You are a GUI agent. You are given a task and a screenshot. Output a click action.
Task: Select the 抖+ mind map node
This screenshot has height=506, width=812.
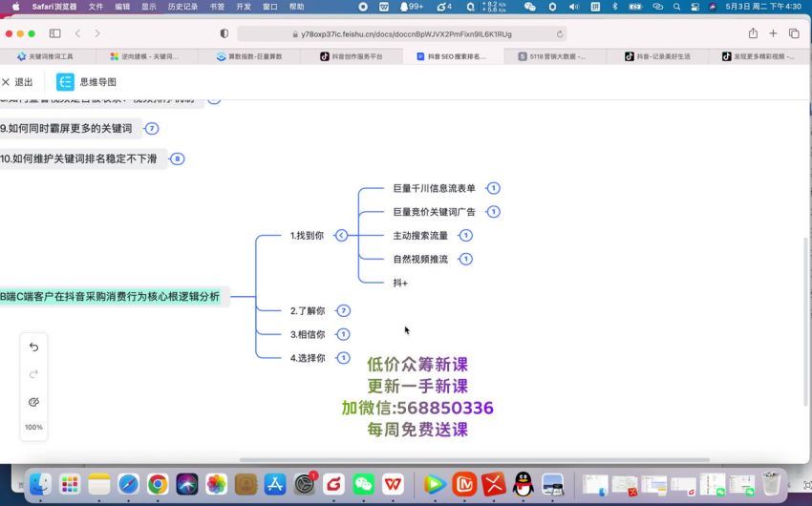pos(399,283)
